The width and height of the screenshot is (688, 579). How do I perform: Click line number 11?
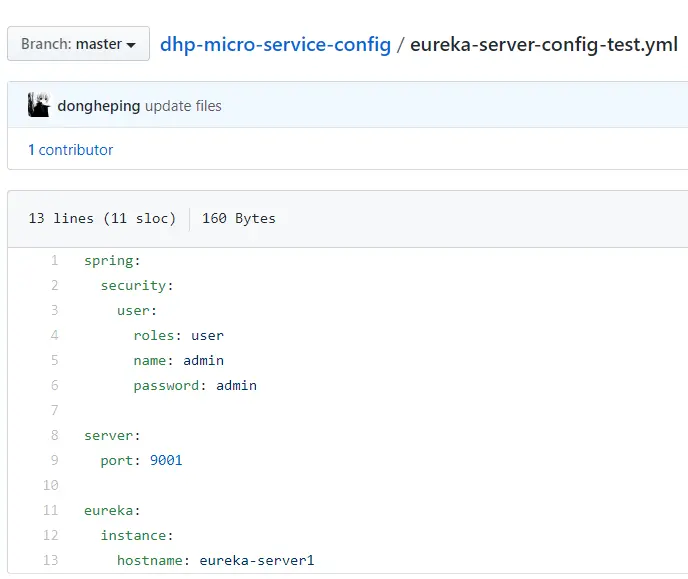point(51,511)
